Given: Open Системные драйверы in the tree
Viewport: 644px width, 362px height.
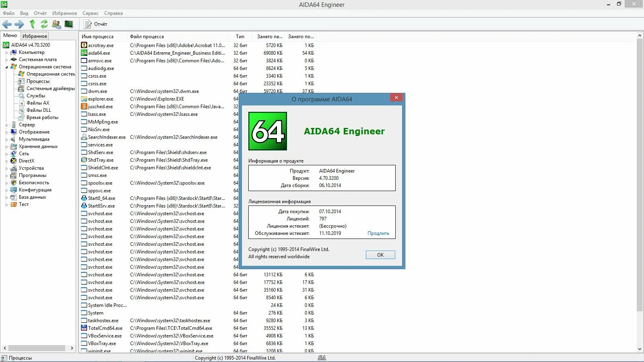Looking at the screenshot, I should tap(50, 88).
